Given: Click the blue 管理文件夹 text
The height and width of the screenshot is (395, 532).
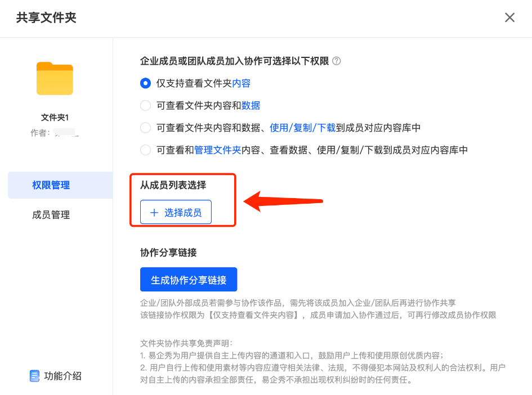Looking at the screenshot, I should click(x=218, y=150).
